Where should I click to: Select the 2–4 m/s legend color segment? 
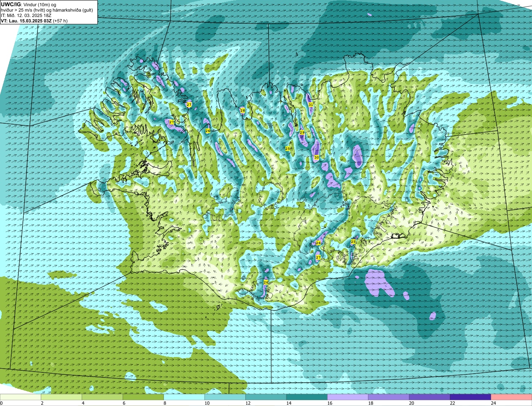pos(62,397)
